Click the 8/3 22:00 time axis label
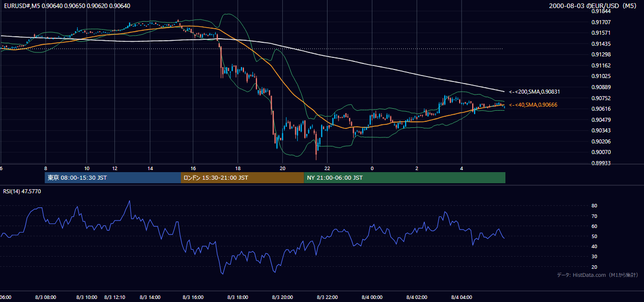644x302 pixels. pyautogui.click(x=327, y=297)
